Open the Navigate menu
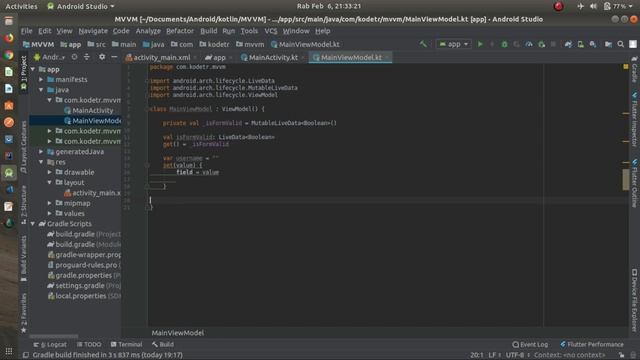Viewport: 640px width, 360px height. point(93,31)
